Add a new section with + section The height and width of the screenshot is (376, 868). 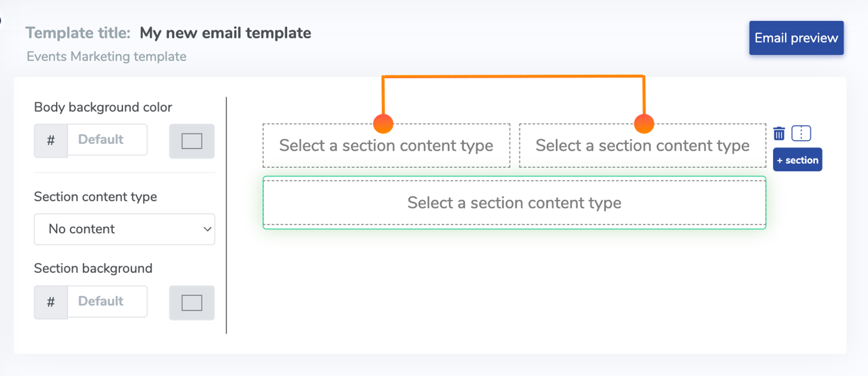point(797,160)
